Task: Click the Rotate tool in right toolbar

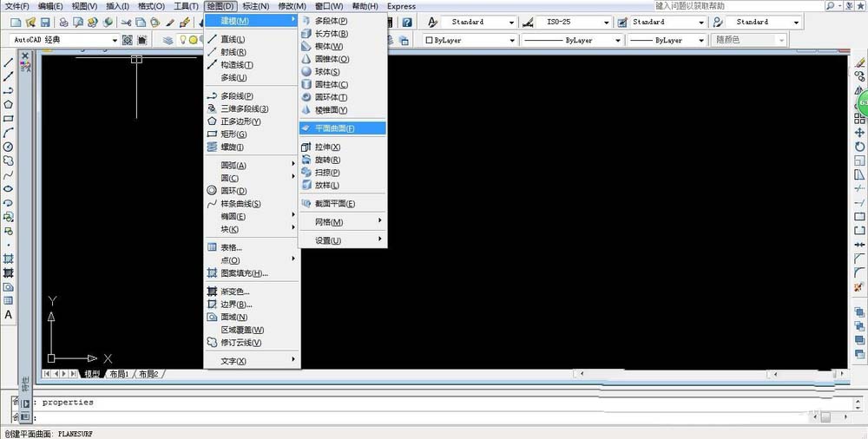Action: [859, 147]
